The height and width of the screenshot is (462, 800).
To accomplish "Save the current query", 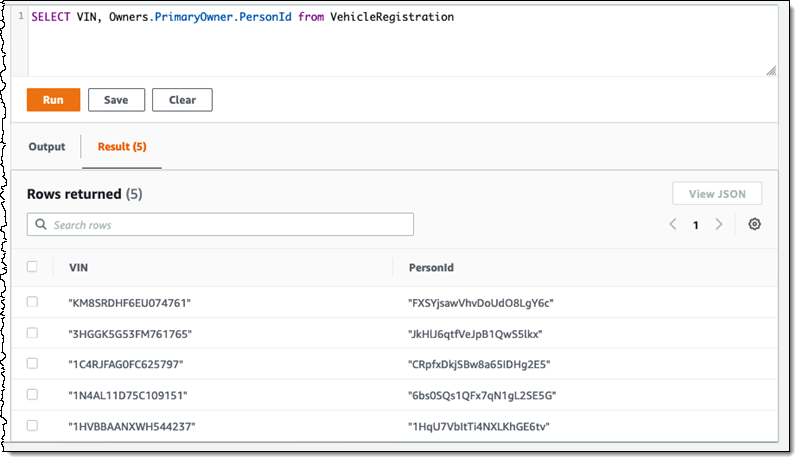I will coord(116,100).
